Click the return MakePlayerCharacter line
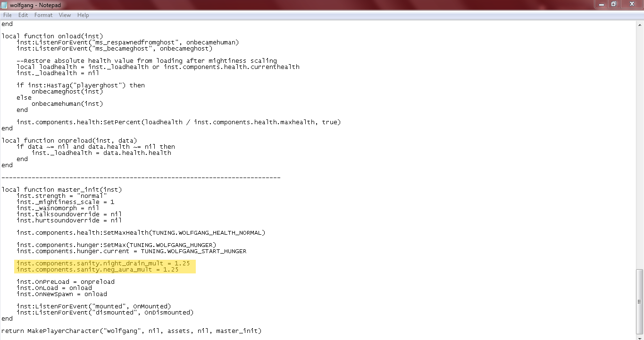The width and height of the screenshot is (644, 340). tap(131, 331)
